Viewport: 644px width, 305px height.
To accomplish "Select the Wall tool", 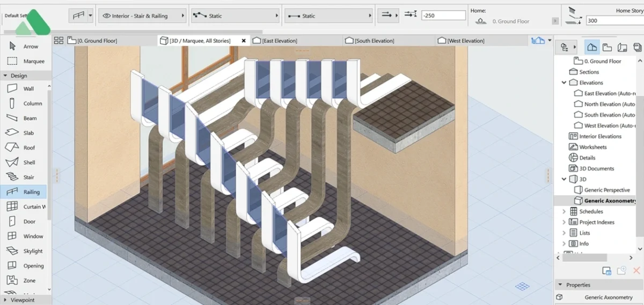I will [x=28, y=88].
